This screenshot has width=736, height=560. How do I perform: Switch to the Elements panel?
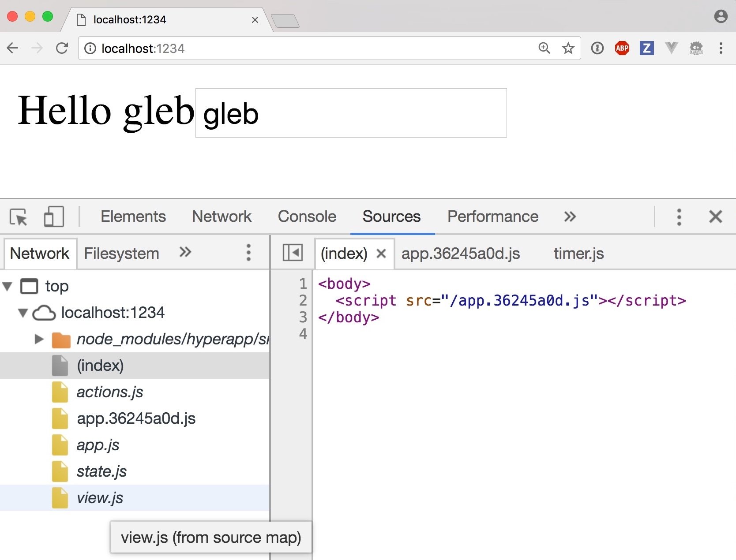coord(133,217)
